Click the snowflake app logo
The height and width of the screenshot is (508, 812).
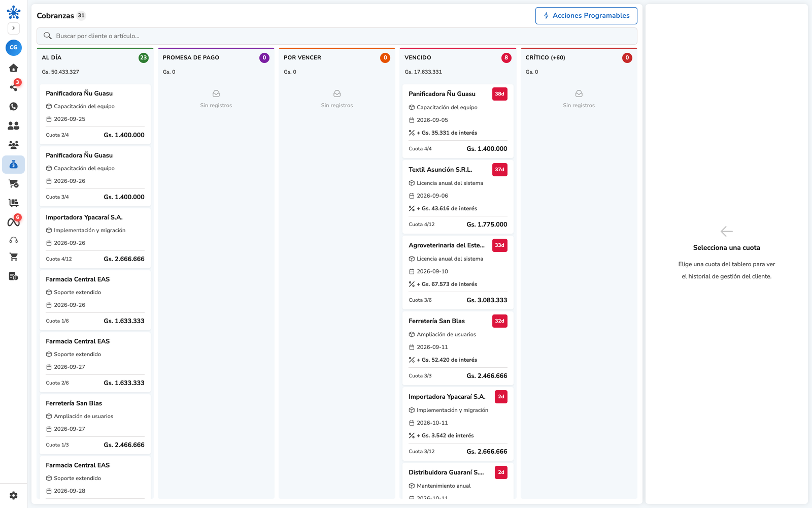coord(14,12)
